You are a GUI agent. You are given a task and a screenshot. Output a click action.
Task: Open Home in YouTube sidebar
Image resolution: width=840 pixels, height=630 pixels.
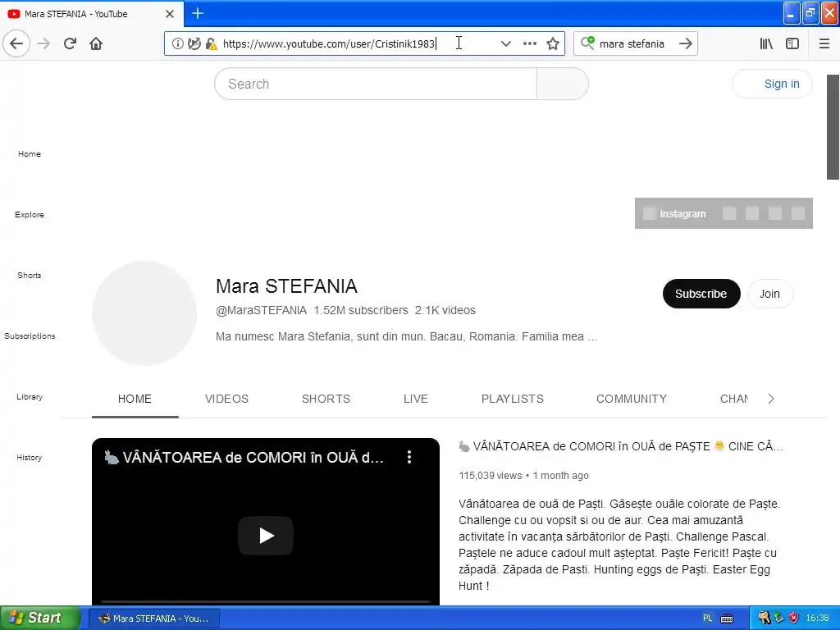[x=30, y=153]
